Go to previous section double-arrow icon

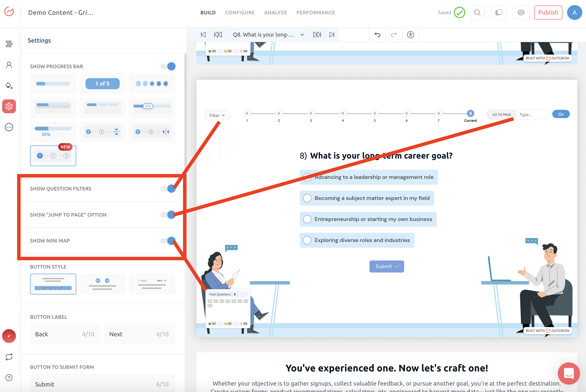tap(218, 35)
